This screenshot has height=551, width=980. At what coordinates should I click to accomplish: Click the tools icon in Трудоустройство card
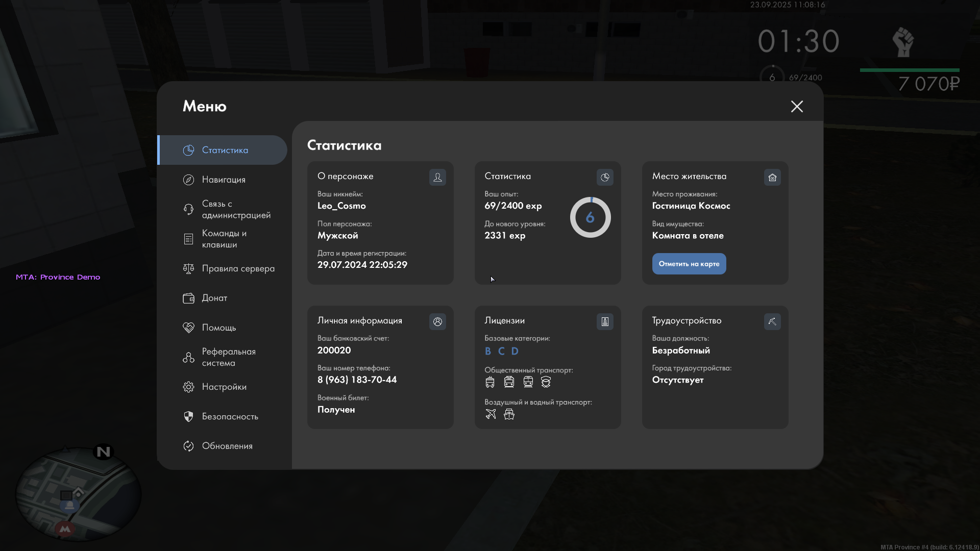coord(772,321)
